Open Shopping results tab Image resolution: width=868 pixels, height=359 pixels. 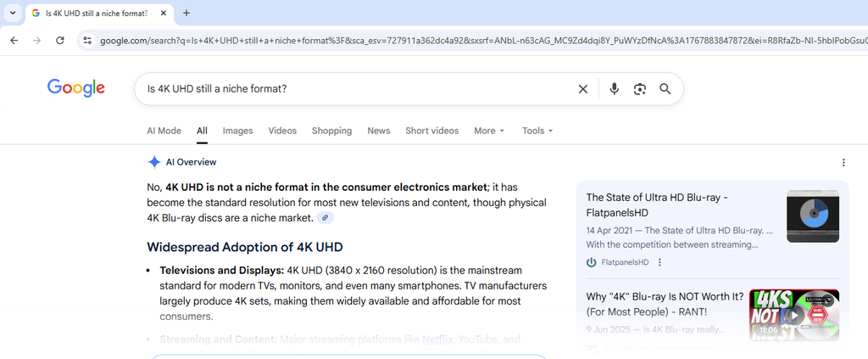[331, 131]
